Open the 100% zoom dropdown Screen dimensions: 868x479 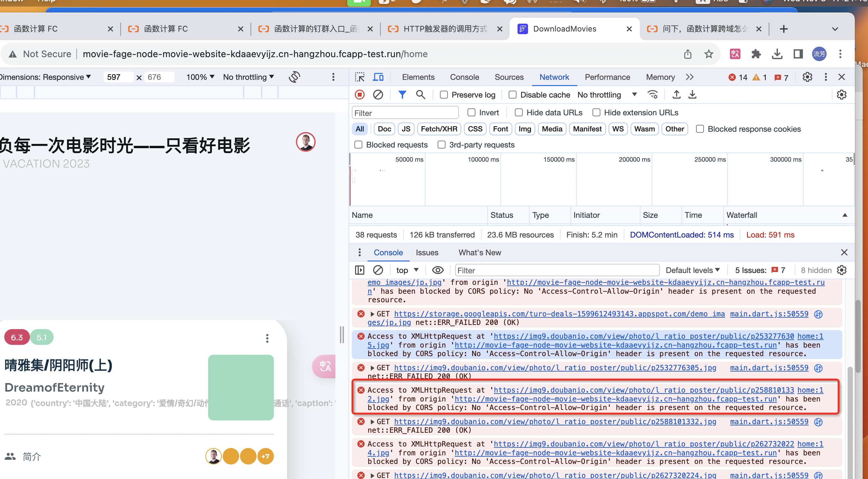pyautogui.click(x=200, y=77)
